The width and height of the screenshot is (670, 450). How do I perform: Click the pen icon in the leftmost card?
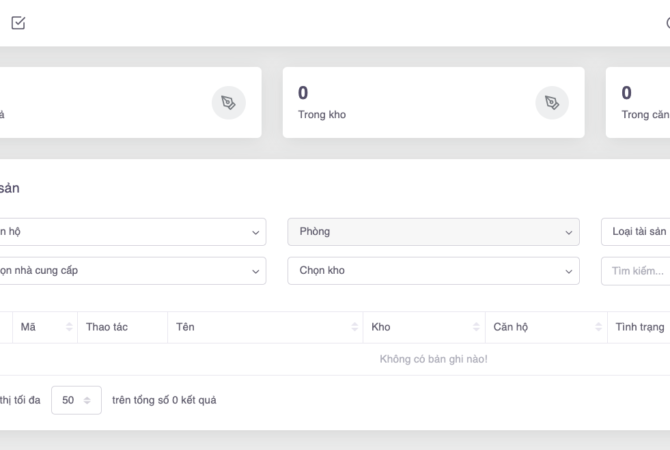click(228, 102)
